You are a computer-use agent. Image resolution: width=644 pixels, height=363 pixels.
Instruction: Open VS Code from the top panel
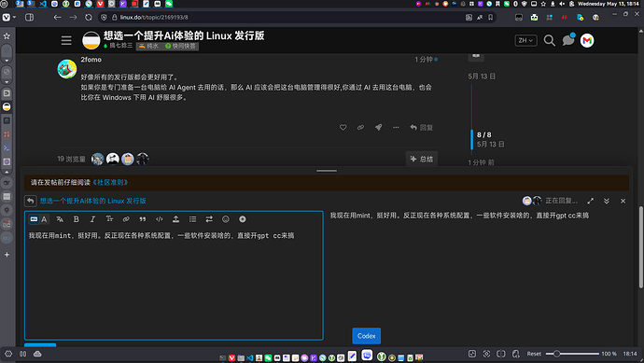pos(43,4)
